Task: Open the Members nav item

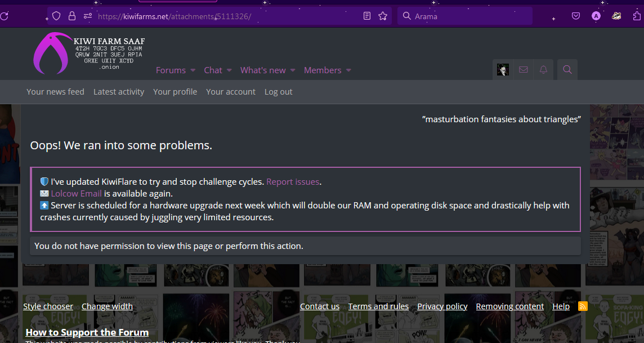Action: point(323,70)
